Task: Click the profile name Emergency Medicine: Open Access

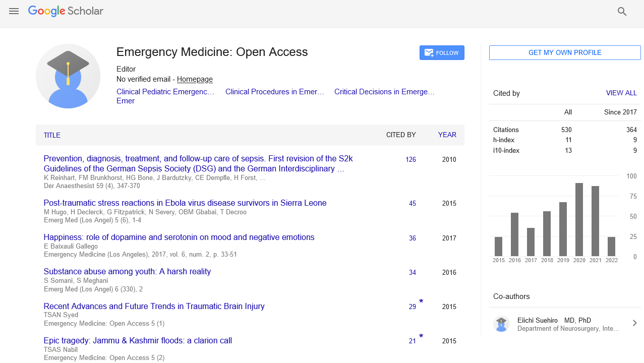Action: click(x=212, y=52)
